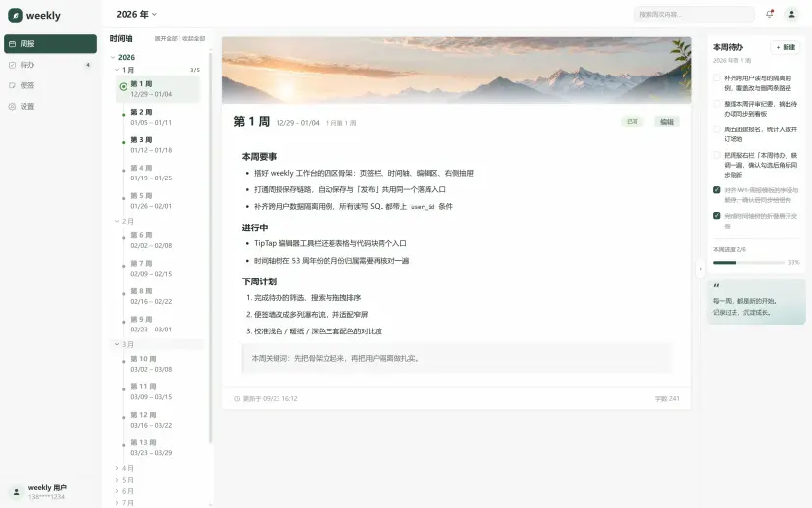
Task: Click 收起全部 in the timeline header
Action: pyautogui.click(x=193, y=39)
